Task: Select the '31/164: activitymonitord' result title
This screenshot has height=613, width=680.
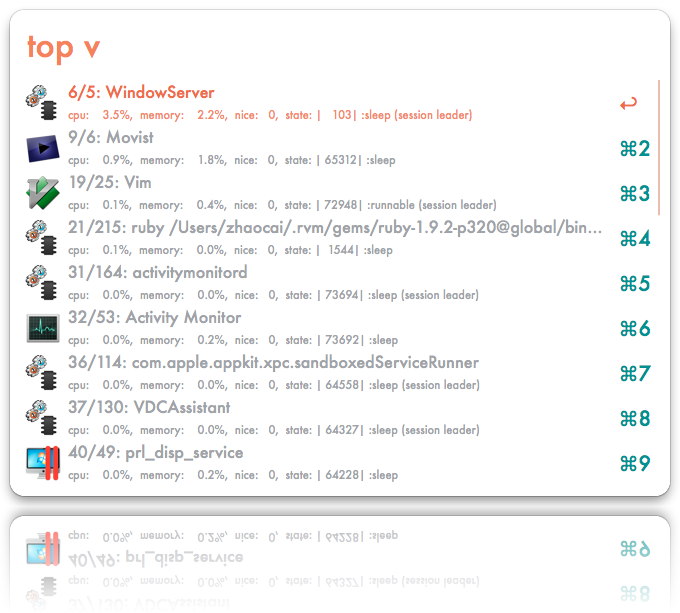Action: tap(157, 272)
